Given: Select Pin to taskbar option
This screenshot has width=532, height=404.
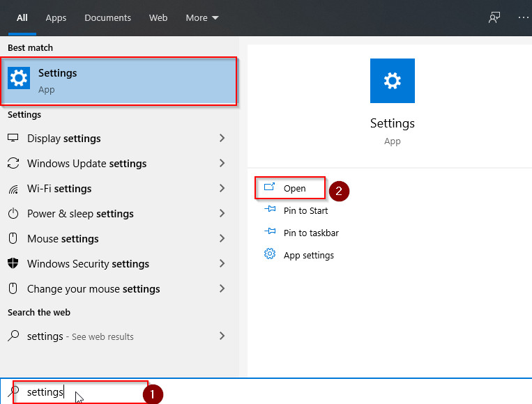Looking at the screenshot, I should (311, 233).
